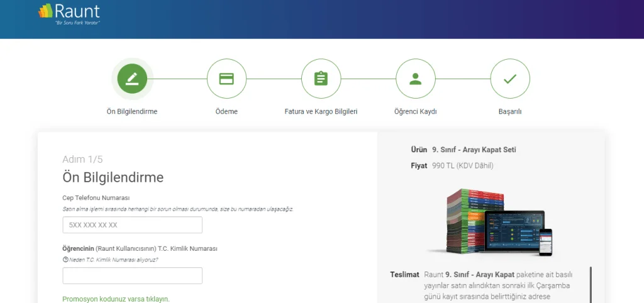
Task: Focus the Cep Telefonu Numarası input field
Action: tap(132, 225)
